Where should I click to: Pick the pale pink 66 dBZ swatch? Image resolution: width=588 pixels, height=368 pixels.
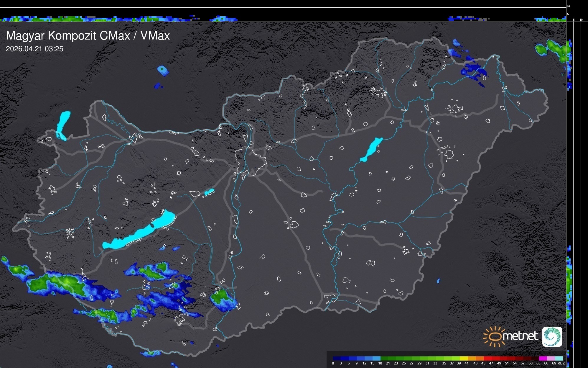[551, 358]
